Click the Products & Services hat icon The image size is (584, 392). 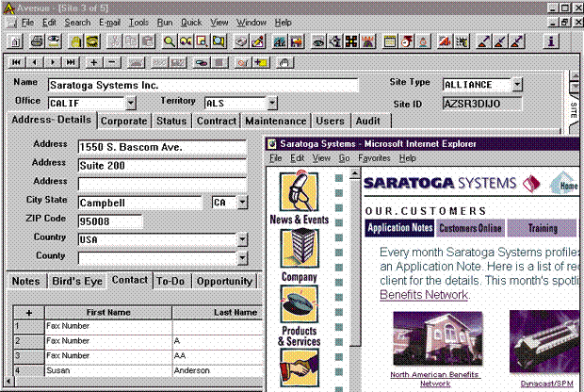point(300,304)
